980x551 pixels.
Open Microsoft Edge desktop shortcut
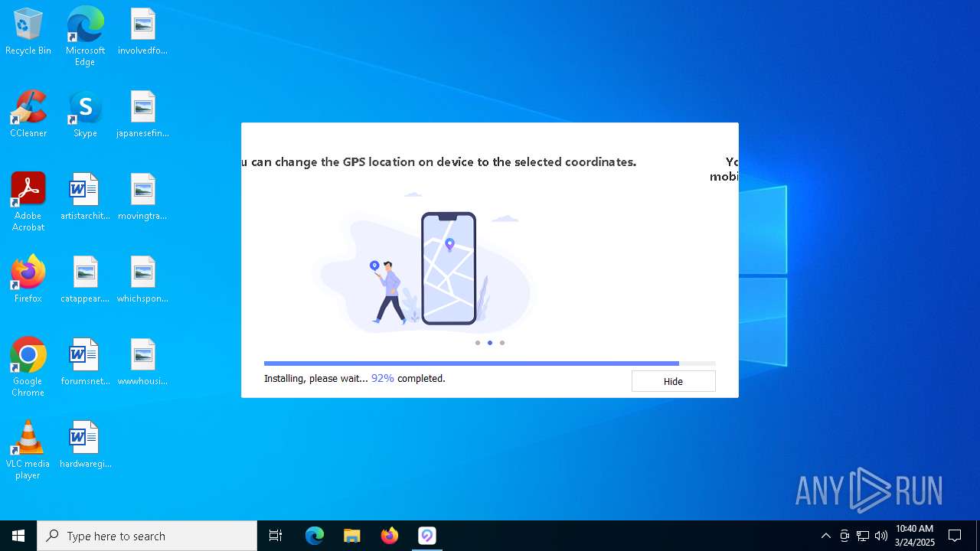pyautogui.click(x=85, y=37)
